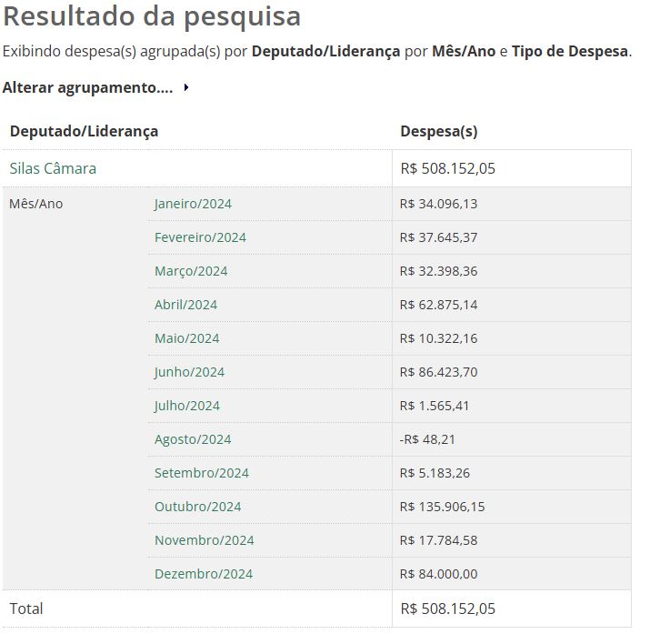Click the Alterar agrupamento text
Screen dimensions: 650x644
87,88
